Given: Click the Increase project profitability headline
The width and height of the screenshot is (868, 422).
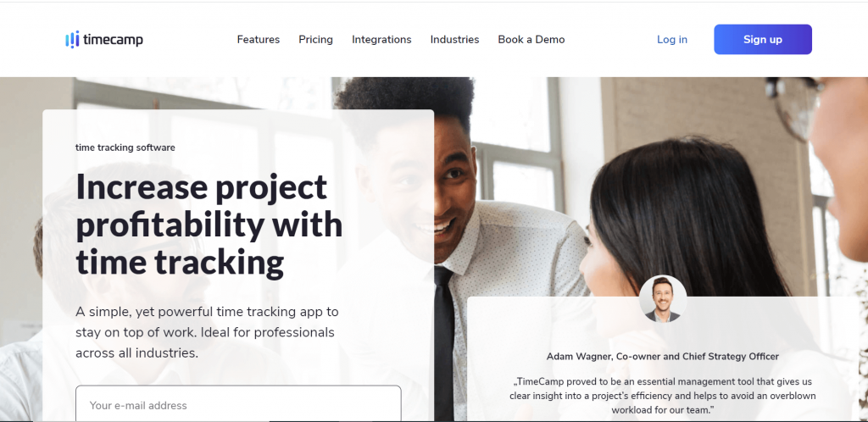Looking at the screenshot, I should tap(209, 224).
